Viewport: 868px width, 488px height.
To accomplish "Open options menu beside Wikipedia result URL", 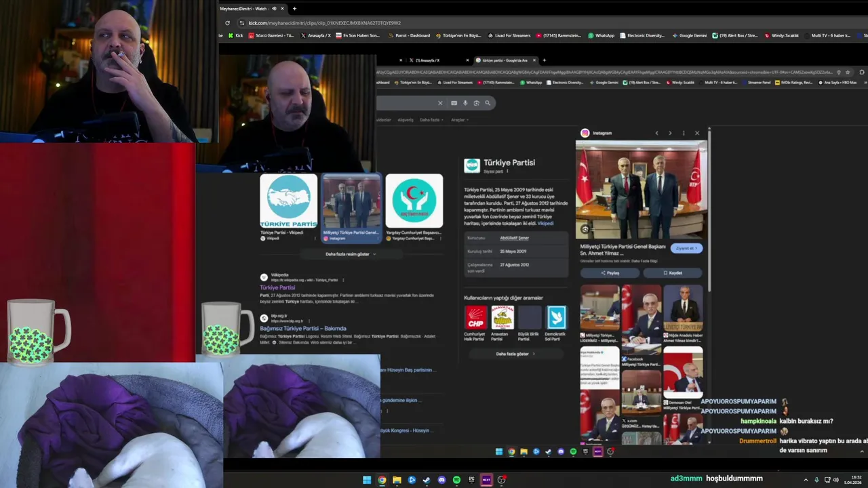I will 343,280.
